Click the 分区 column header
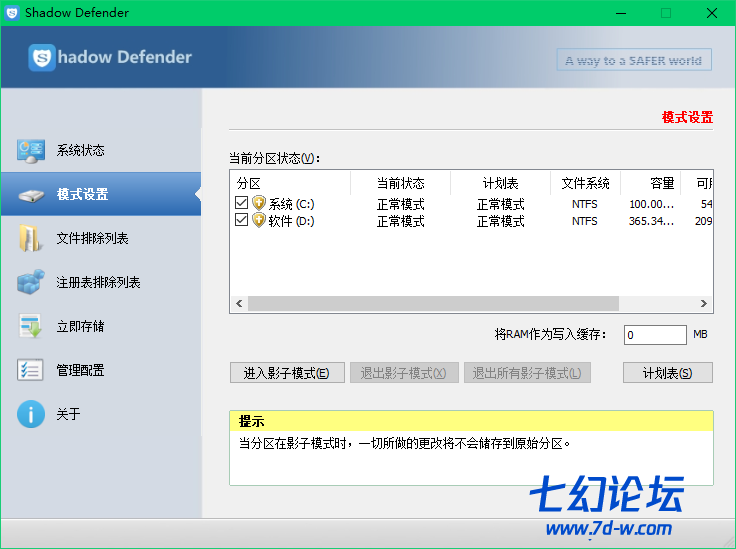This screenshot has width=736, height=549. click(291, 183)
